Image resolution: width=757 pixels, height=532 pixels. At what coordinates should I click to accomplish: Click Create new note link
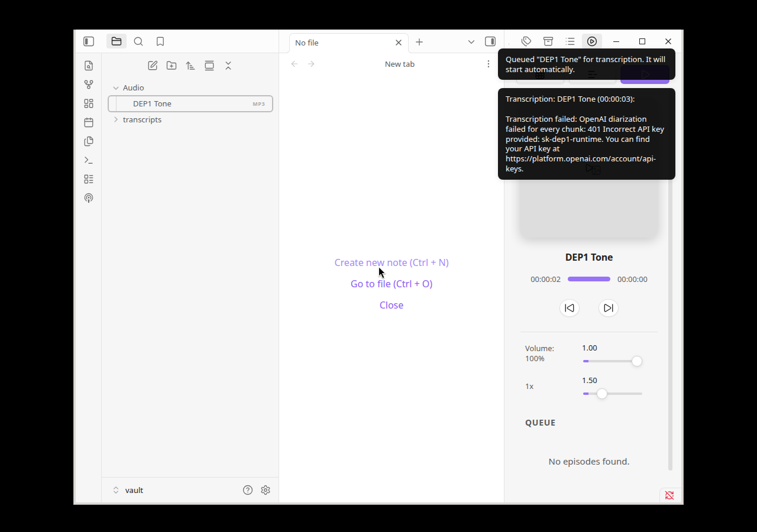(392, 262)
